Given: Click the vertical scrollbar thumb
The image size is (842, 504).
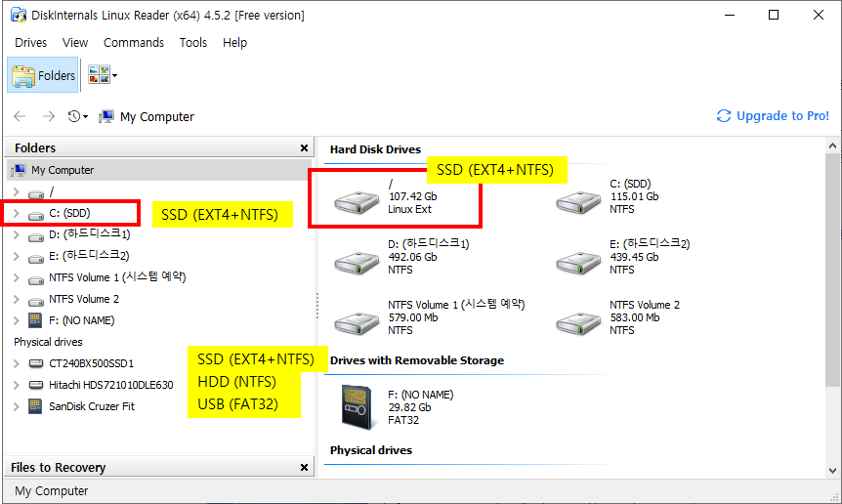Looking at the screenshot, I should click(x=832, y=270).
